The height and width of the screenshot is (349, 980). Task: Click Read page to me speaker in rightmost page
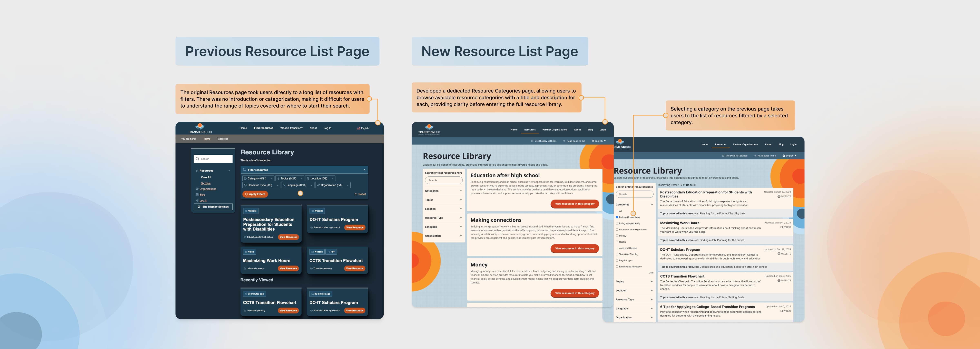coord(755,156)
